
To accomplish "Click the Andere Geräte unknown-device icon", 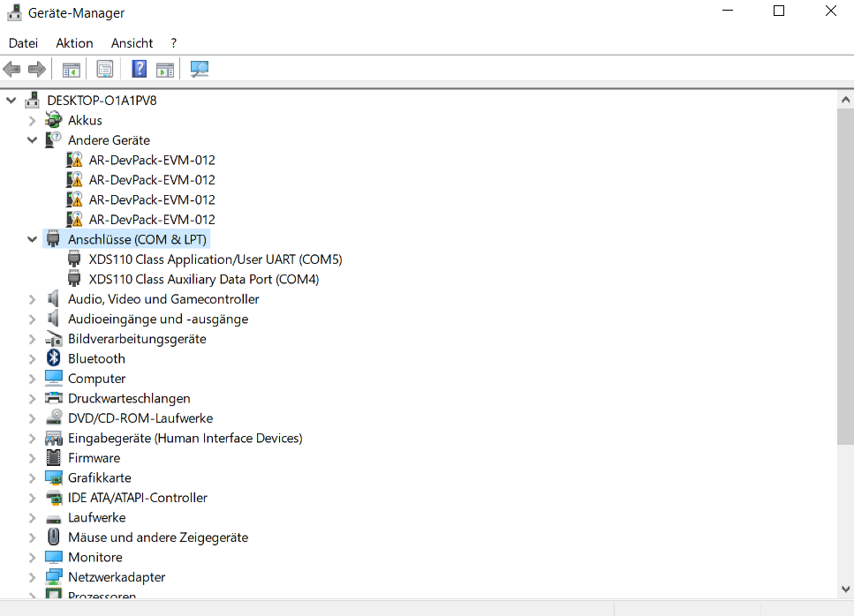I will point(53,139).
